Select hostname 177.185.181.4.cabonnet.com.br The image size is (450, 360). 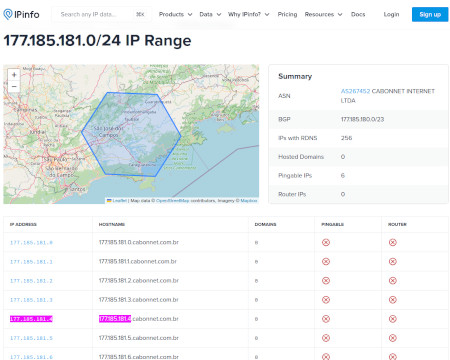tap(139, 319)
